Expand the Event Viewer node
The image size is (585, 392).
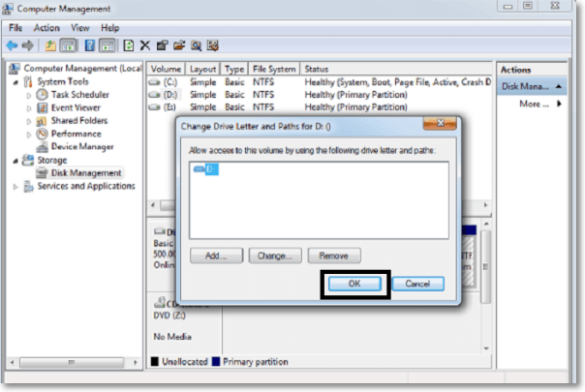(29, 108)
